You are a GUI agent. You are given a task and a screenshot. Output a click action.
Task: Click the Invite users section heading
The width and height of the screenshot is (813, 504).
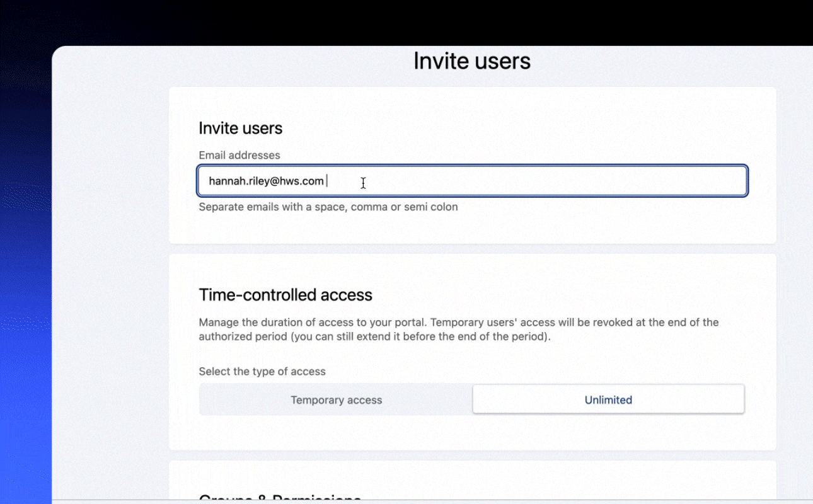click(240, 129)
